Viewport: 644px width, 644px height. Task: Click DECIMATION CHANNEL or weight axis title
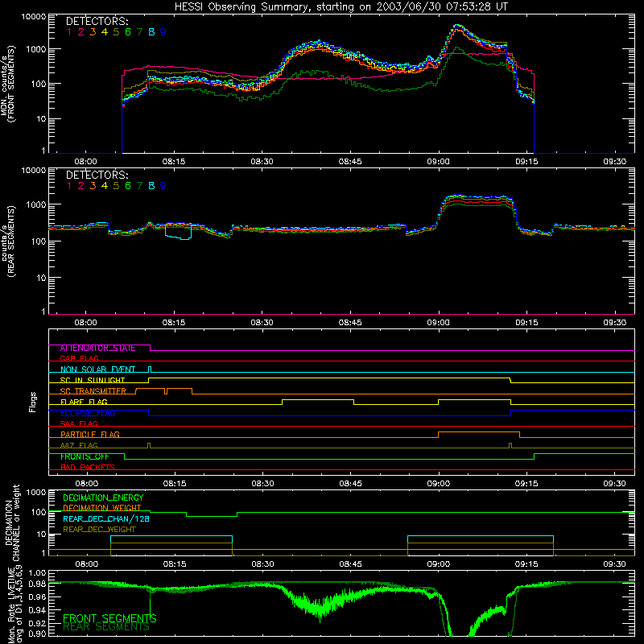pos(12,522)
